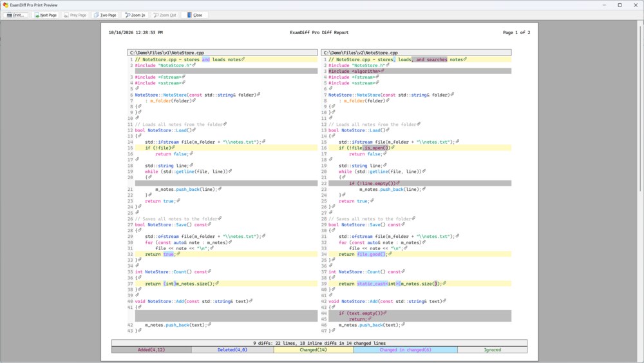Click the Zoom In button
644x363 pixels.
click(135, 15)
